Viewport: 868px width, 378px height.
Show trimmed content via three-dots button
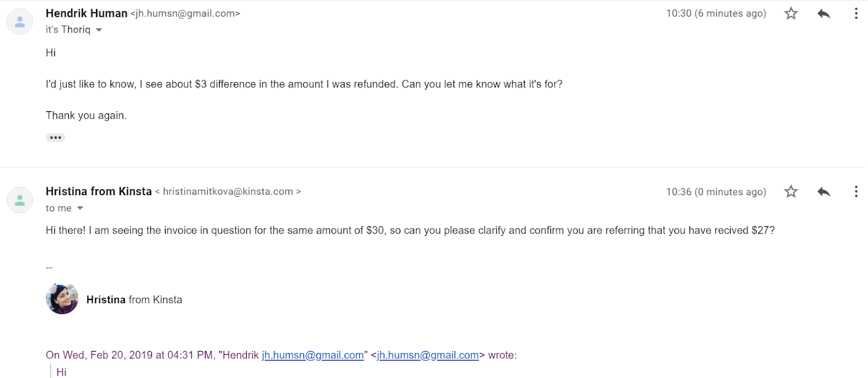pyautogui.click(x=55, y=138)
